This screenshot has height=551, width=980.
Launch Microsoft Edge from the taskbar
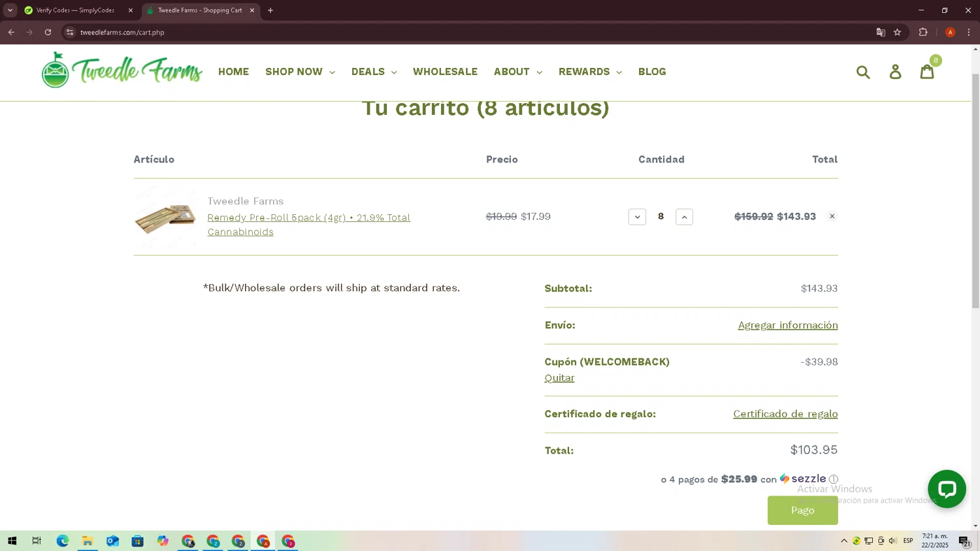pos(63,541)
